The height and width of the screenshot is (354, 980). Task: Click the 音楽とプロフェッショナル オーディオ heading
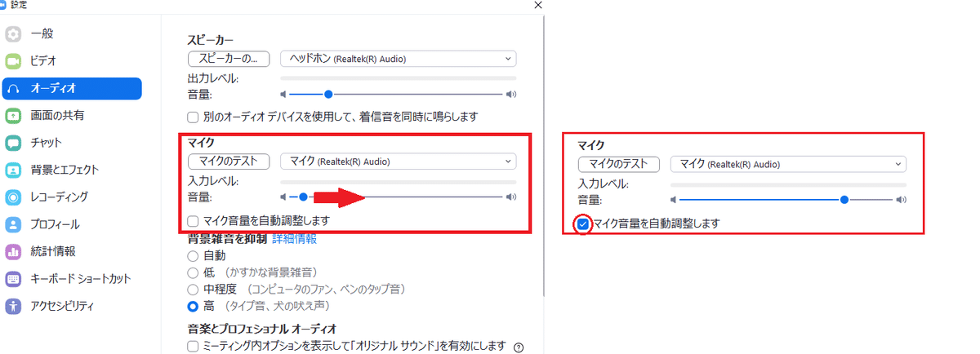click(262, 329)
